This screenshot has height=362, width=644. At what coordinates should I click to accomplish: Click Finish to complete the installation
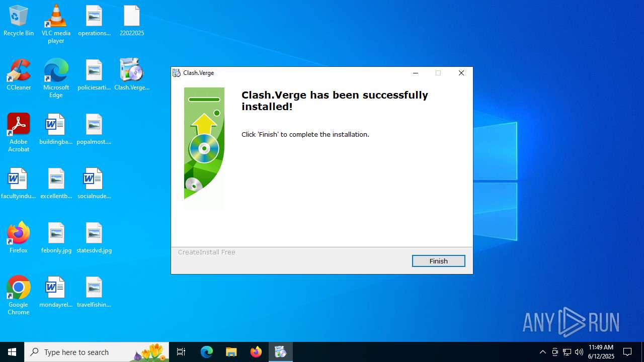point(438,261)
